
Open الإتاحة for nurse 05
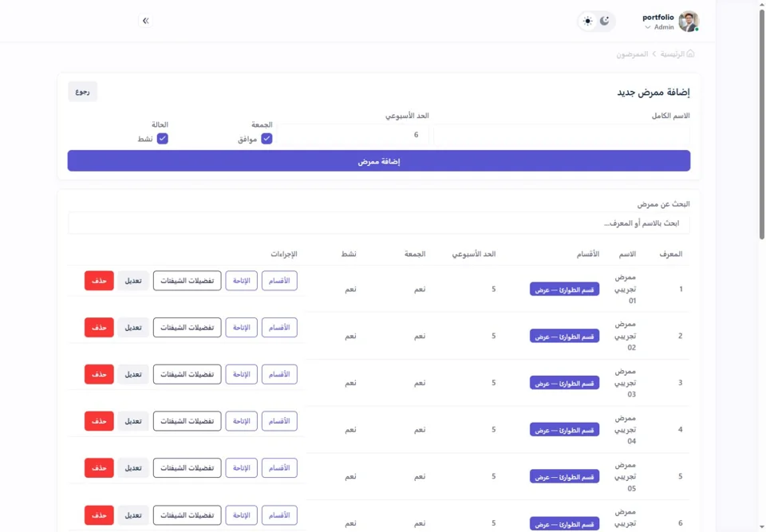[x=241, y=468]
